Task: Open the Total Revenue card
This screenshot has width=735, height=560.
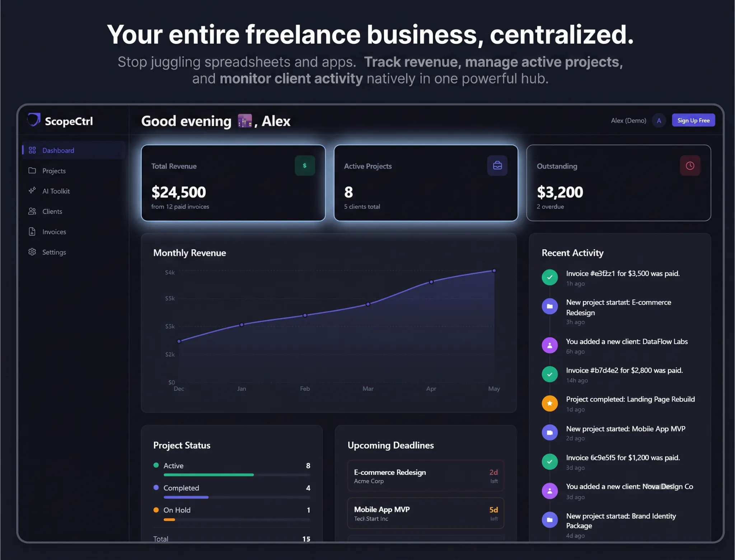Action: point(233,183)
